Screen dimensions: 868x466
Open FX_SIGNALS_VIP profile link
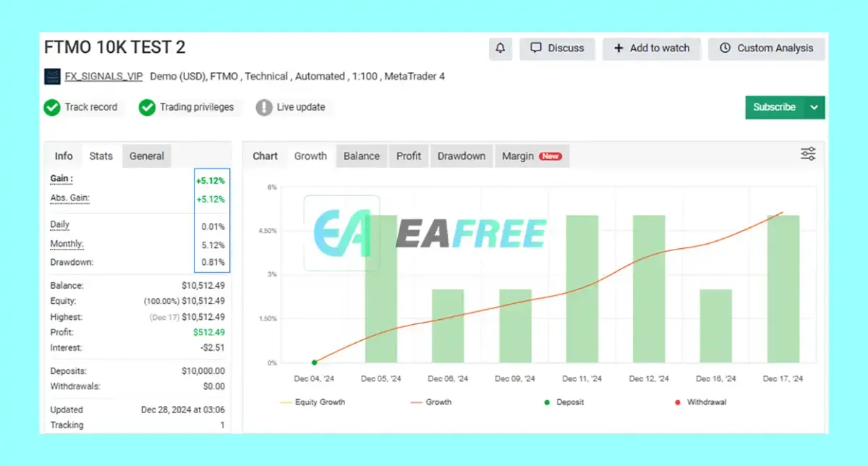coord(103,76)
